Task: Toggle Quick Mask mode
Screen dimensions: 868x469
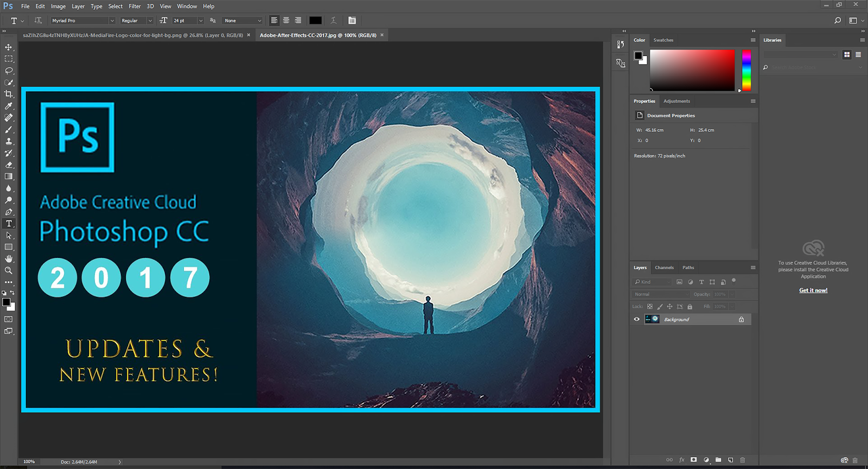Action: 9,319
